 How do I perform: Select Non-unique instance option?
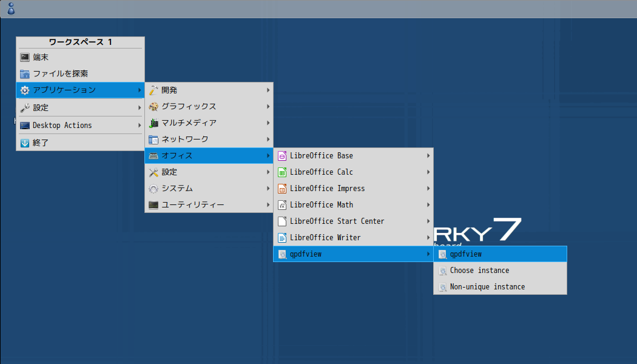click(500, 287)
